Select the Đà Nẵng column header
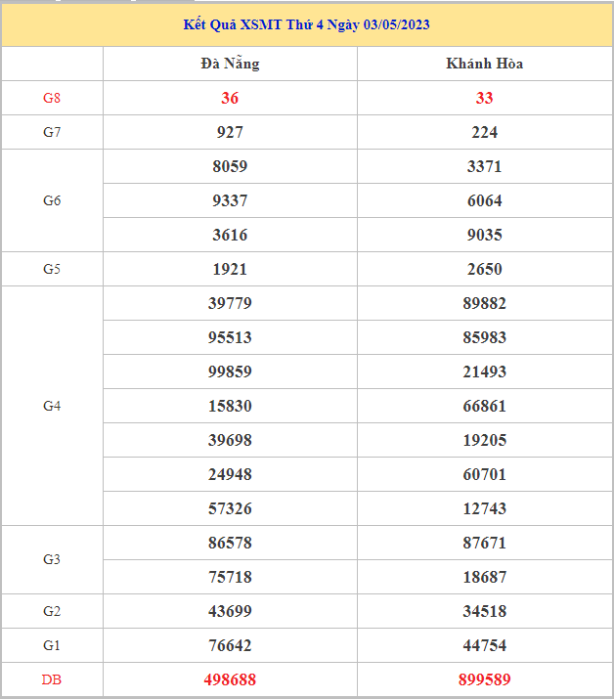 [230, 64]
